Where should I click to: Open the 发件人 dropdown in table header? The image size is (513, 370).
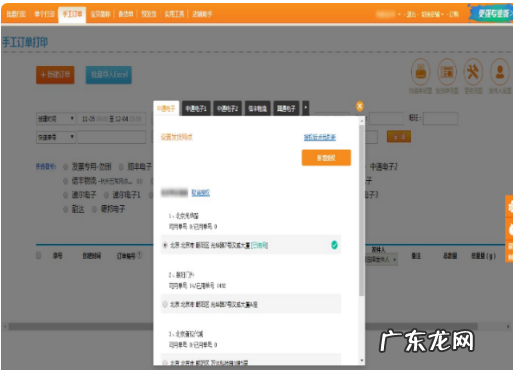[381, 259]
